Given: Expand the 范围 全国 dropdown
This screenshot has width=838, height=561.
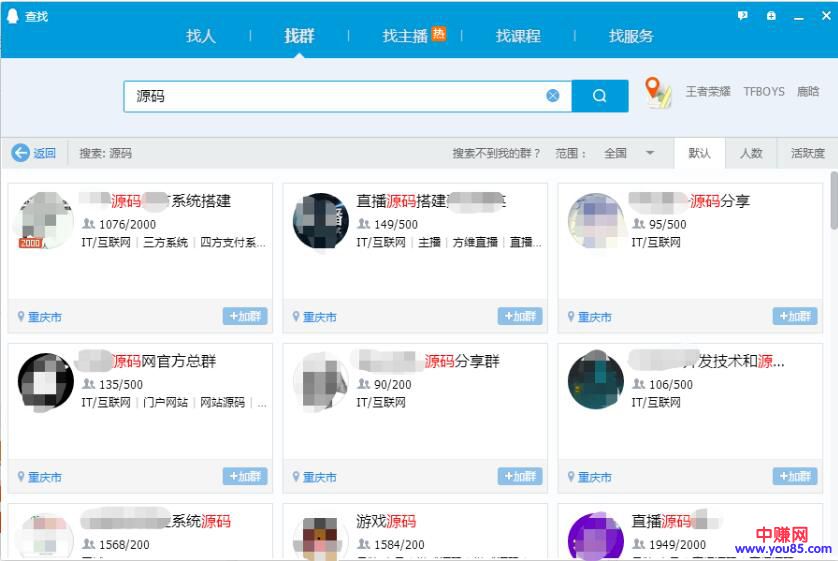Looking at the screenshot, I should (650, 153).
